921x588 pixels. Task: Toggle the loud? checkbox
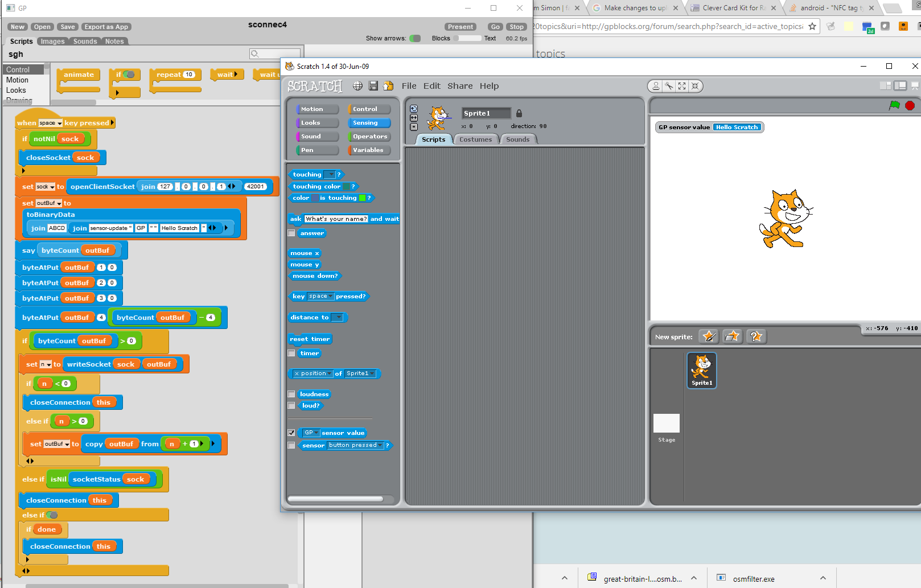point(291,405)
